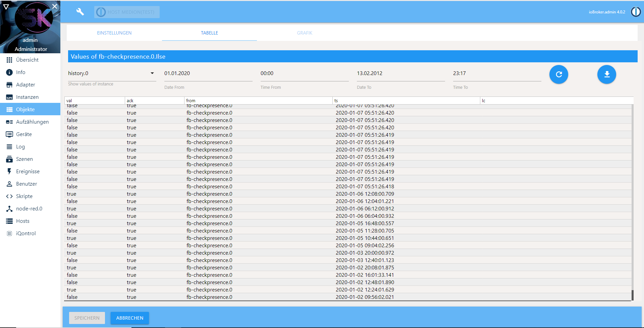Click ack 'true' in 2020-01-03 12:40:01.123 row
This screenshot has width=644, height=328.
(x=131, y=260)
